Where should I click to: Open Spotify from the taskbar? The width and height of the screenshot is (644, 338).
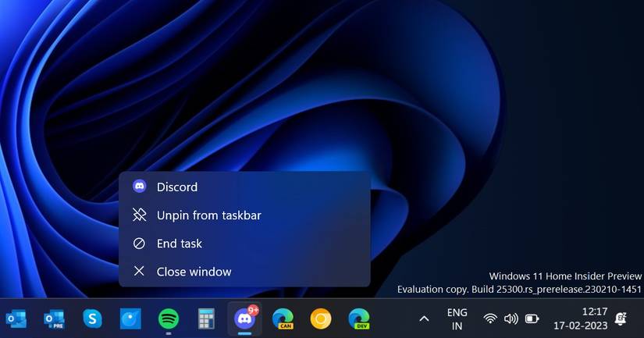click(x=169, y=318)
